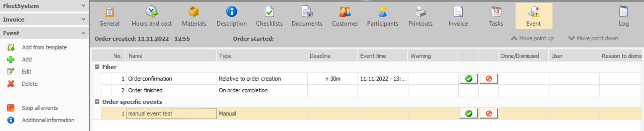This screenshot has height=131, width=644.
Task: Click the User column header
Action: (574, 56)
